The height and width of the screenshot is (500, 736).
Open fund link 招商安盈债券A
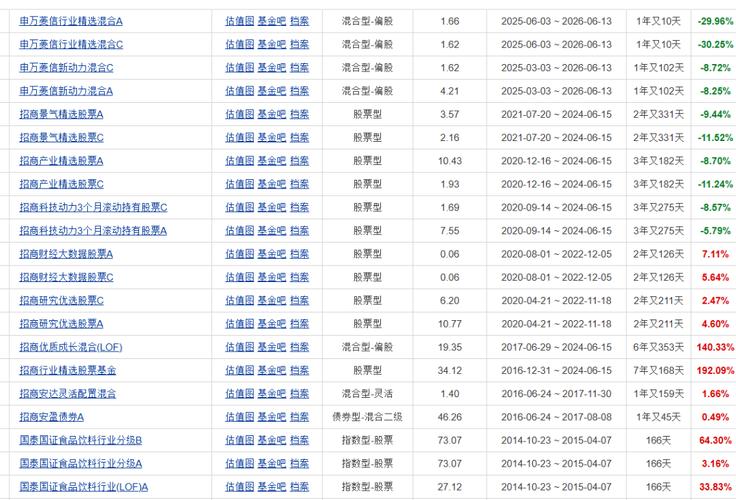click(x=52, y=417)
